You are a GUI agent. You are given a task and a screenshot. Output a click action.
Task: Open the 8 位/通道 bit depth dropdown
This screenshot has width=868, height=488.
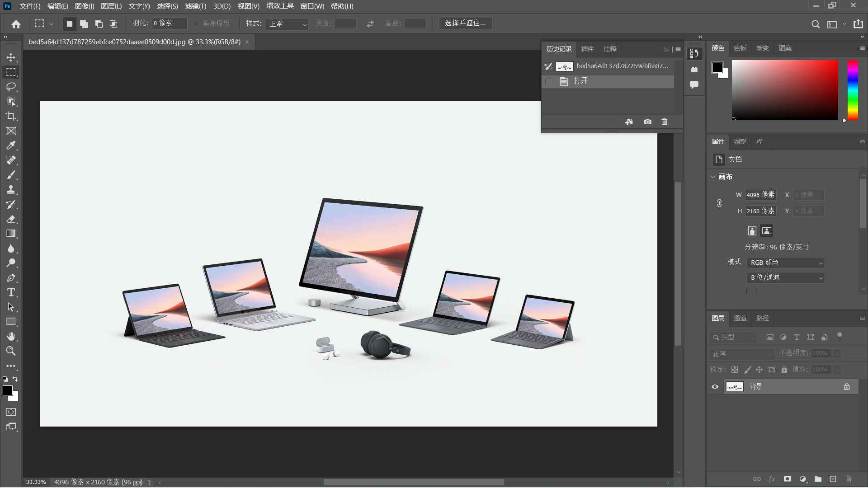786,277
